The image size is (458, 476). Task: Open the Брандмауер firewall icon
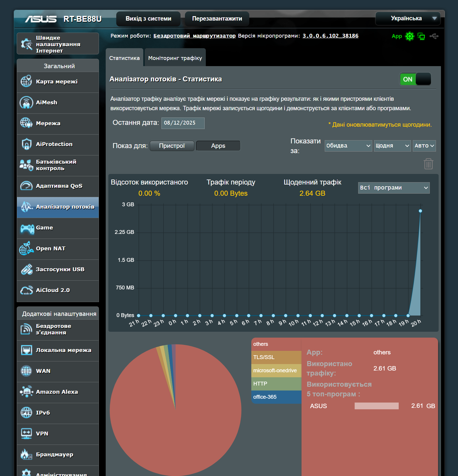click(x=26, y=454)
